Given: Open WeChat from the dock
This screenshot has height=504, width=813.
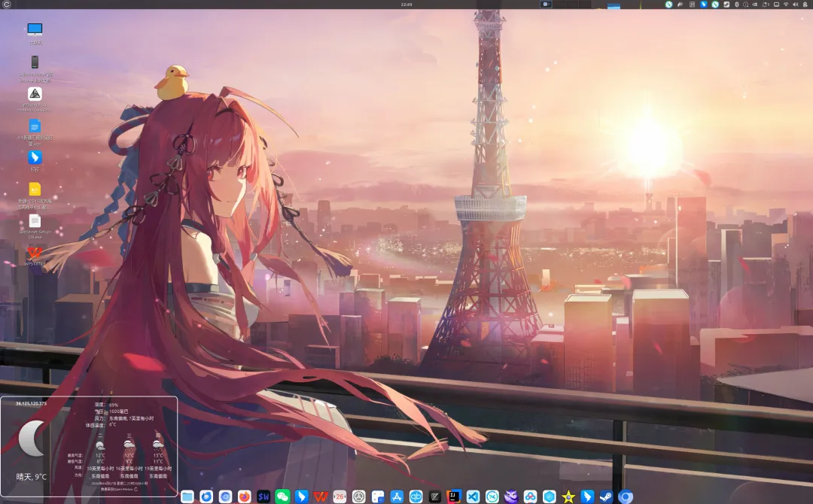Looking at the screenshot, I should tap(282, 496).
